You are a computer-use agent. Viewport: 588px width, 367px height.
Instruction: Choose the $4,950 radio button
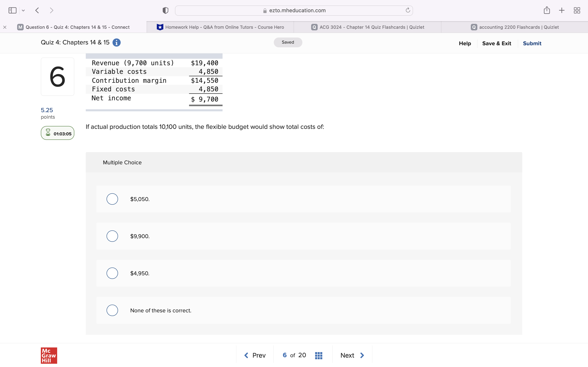click(112, 273)
